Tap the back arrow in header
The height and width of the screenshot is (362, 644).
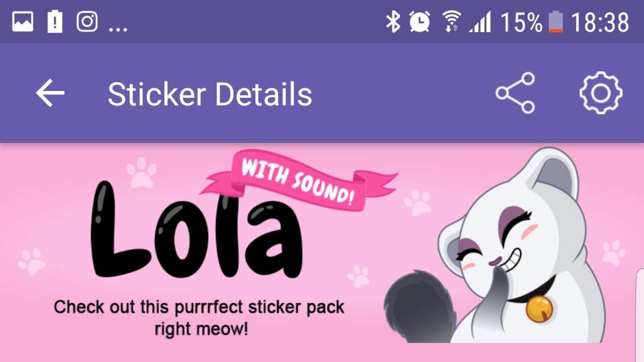50,93
